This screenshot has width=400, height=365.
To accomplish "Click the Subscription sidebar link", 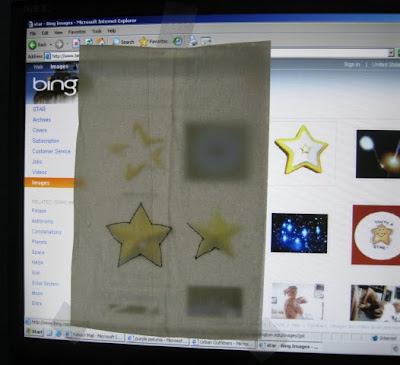I will (x=46, y=141).
